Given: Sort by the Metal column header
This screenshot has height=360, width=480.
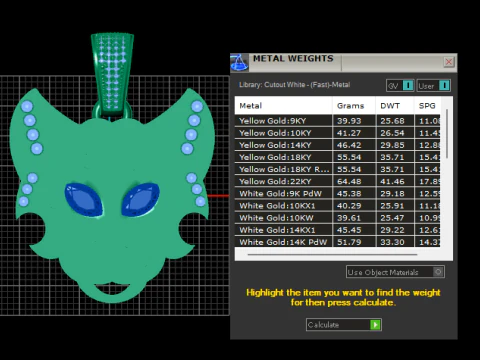Looking at the screenshot, I should click(x=283, y=106).
